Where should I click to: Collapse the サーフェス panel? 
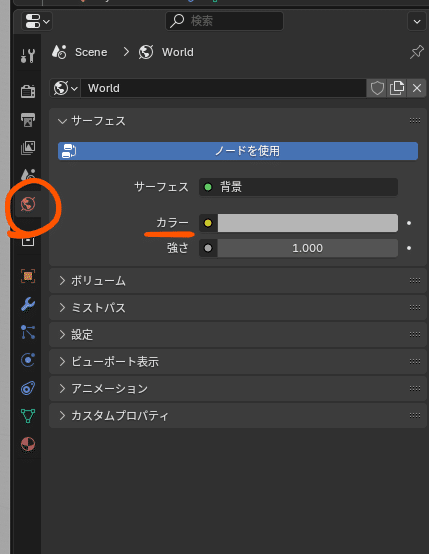click(x=238, y=121)
